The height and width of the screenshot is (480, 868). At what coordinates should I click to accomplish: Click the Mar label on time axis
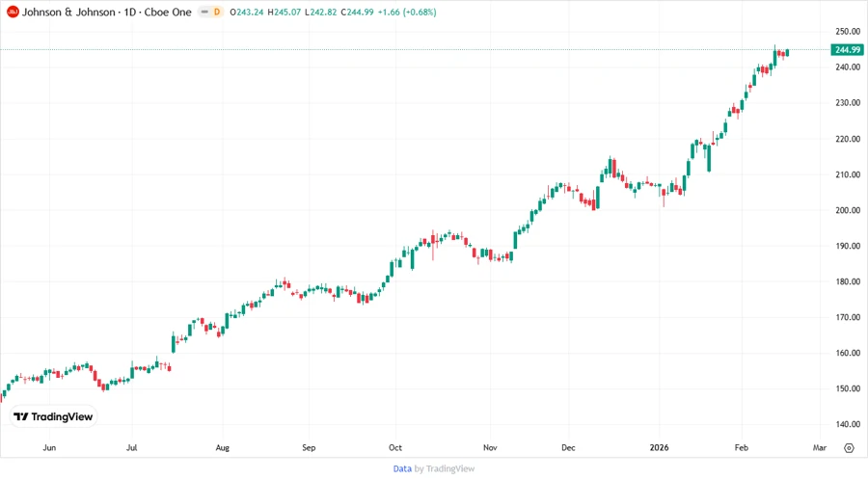click(819, 447)
